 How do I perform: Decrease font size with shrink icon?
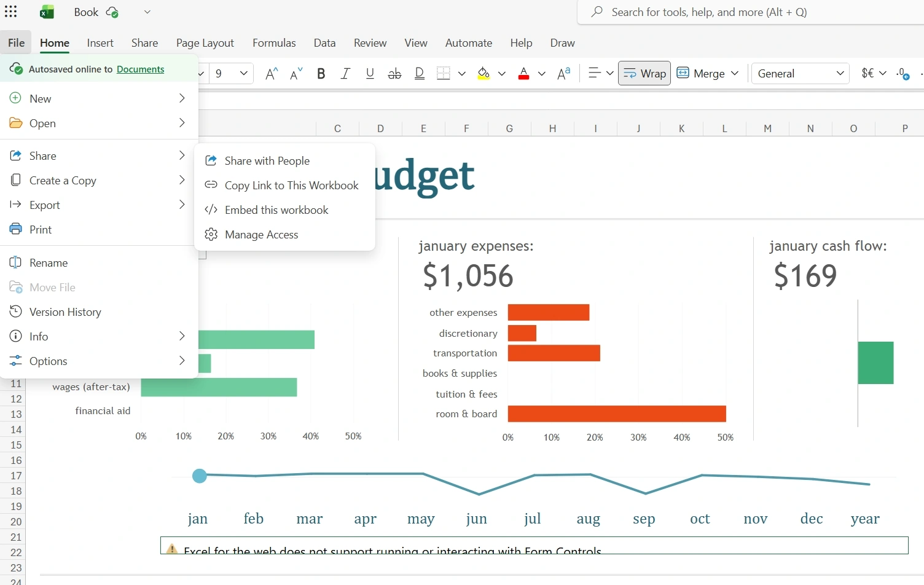pos(296,74)
